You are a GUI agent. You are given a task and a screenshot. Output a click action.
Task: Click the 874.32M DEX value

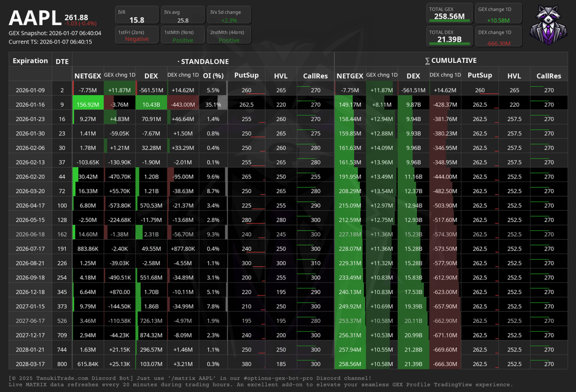click(x=151, y=335)
